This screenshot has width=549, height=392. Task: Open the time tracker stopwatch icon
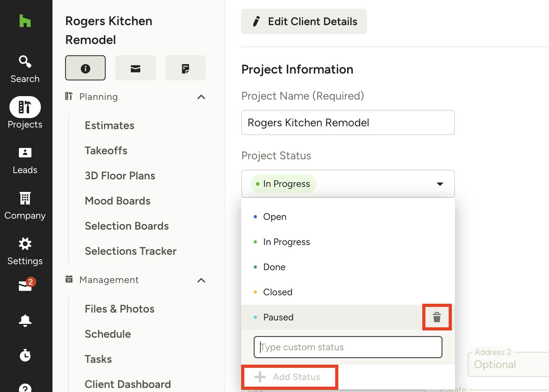25,355
